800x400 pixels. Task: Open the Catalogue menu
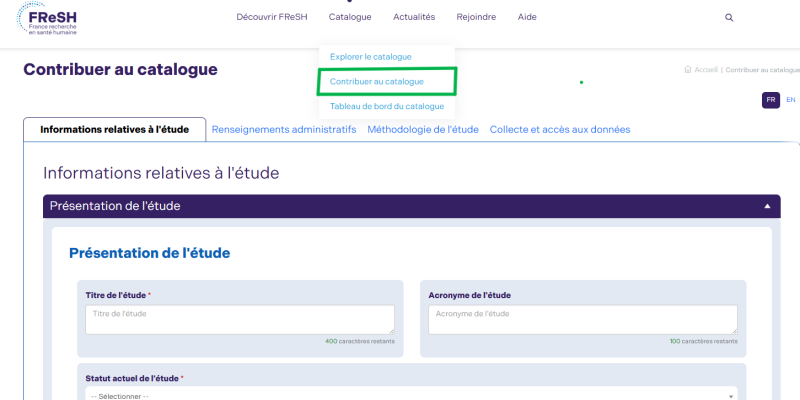349,17
